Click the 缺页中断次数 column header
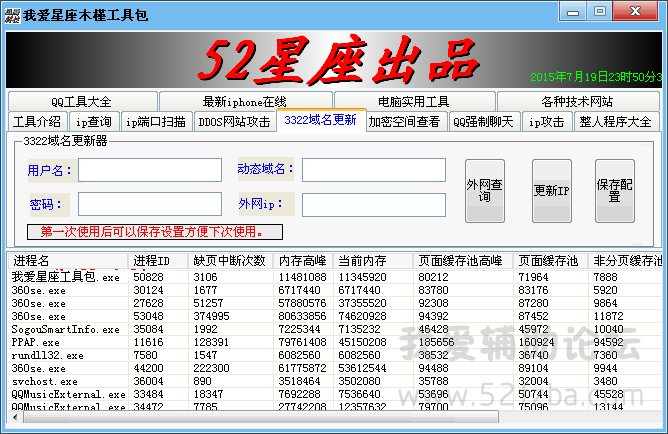668x434 pixels. (230, 261)
